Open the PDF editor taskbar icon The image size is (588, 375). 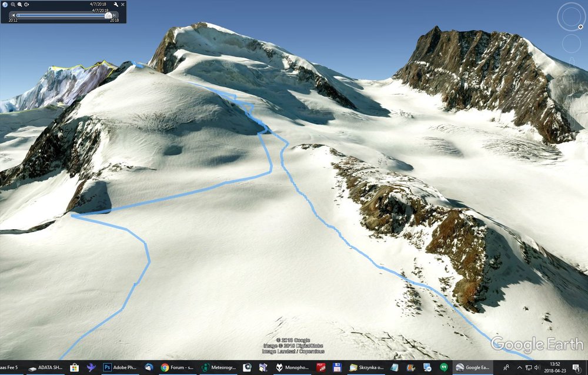point(320,367)
